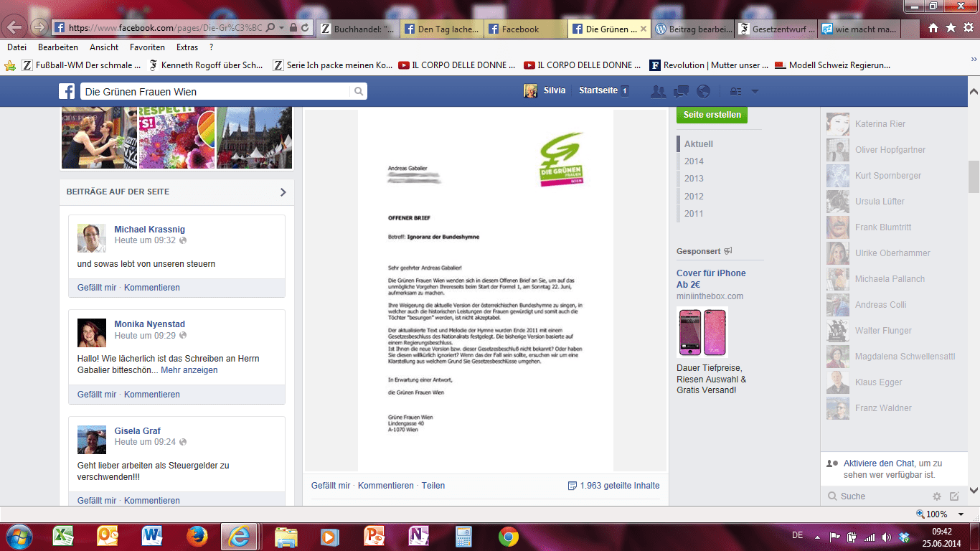Open iPhone cover ad image
Viewport: 980px width, 551px height.
tap(702, 332)
